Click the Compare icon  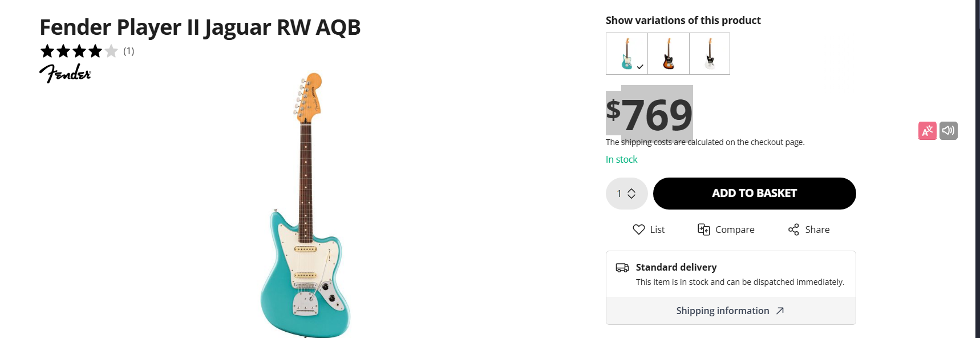pyautogui.click(x=704, y=230)
